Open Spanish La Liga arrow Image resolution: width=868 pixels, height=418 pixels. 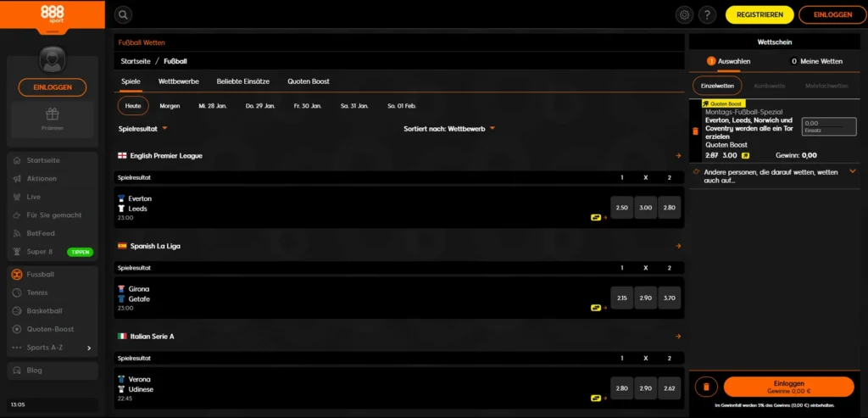click(x=678, y=247)
